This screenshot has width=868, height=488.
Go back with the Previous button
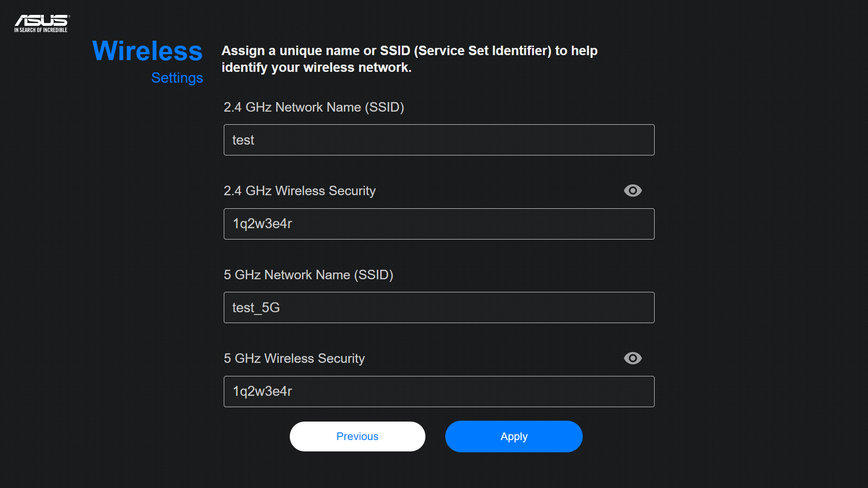357,436
